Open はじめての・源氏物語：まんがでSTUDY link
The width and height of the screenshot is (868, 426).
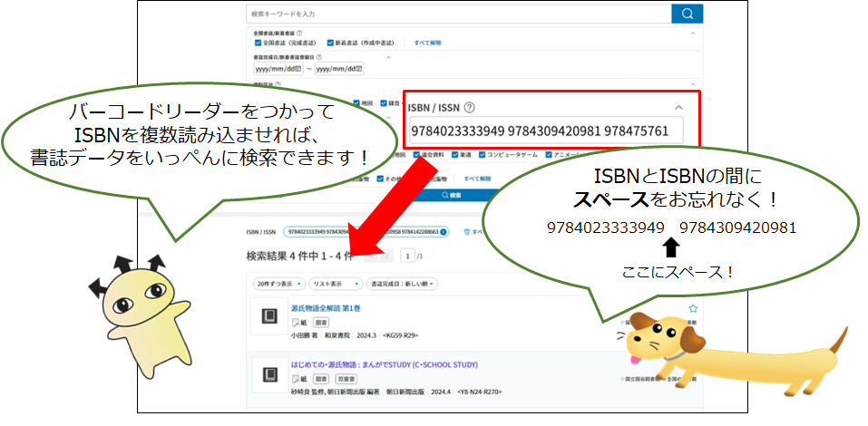(x=385, y=364)
